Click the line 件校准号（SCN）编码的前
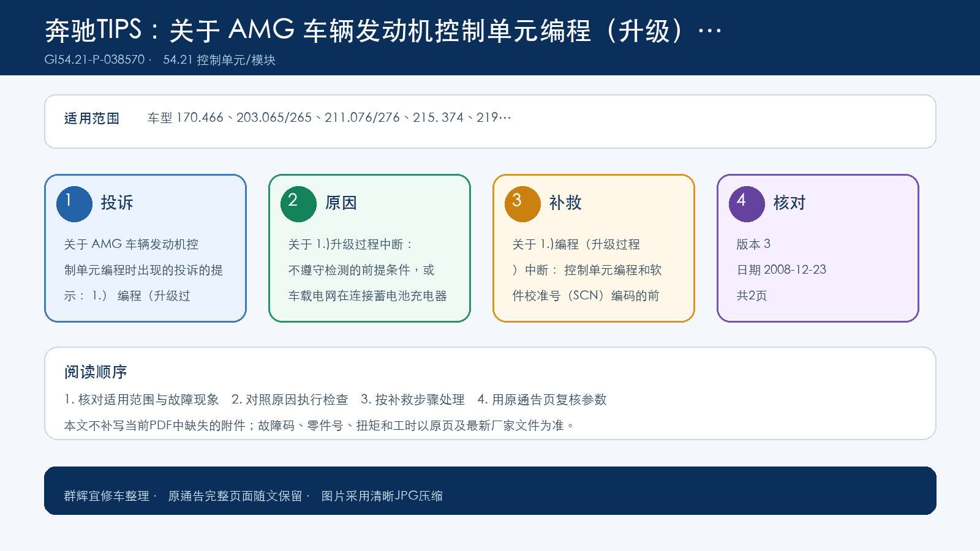 [586, 296]
